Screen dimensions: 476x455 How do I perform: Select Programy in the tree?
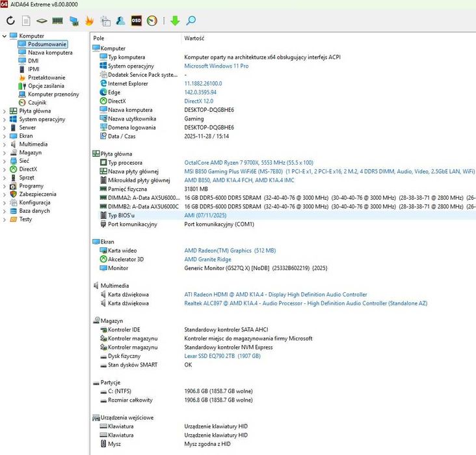pos(31,186)
